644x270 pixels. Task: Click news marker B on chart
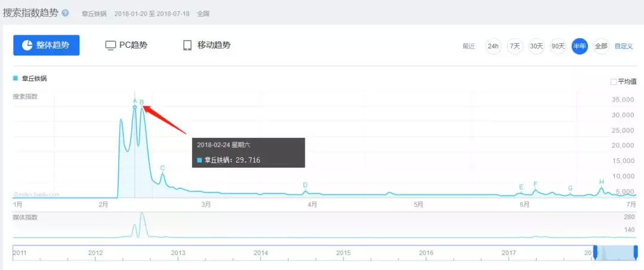tap(142, 102)
